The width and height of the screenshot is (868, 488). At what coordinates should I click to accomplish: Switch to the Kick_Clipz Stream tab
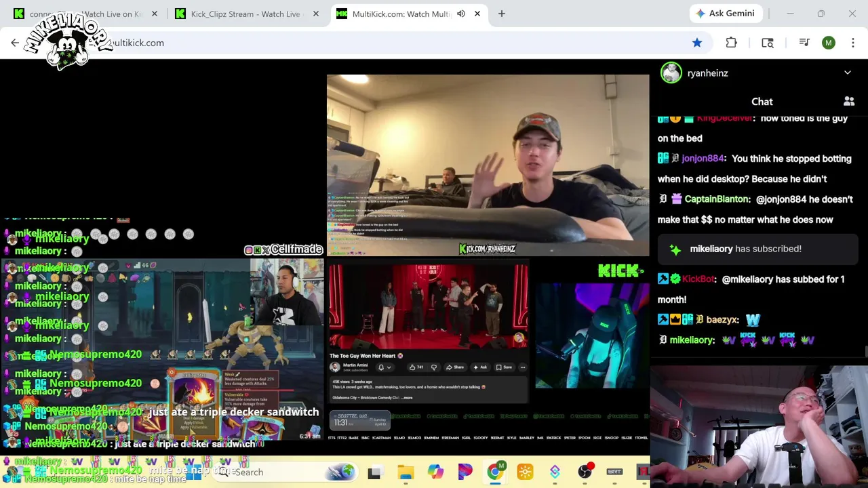[x=245, y=14]
